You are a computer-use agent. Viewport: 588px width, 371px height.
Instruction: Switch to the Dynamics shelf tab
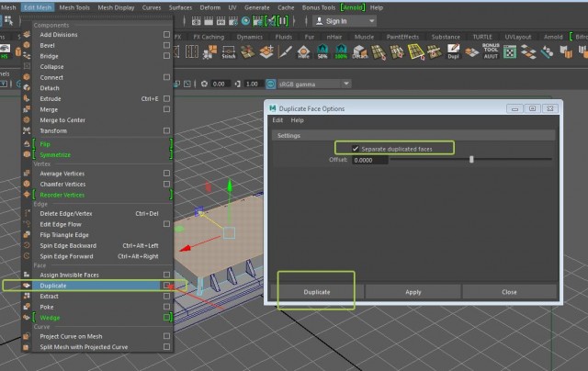click(249, 37)
